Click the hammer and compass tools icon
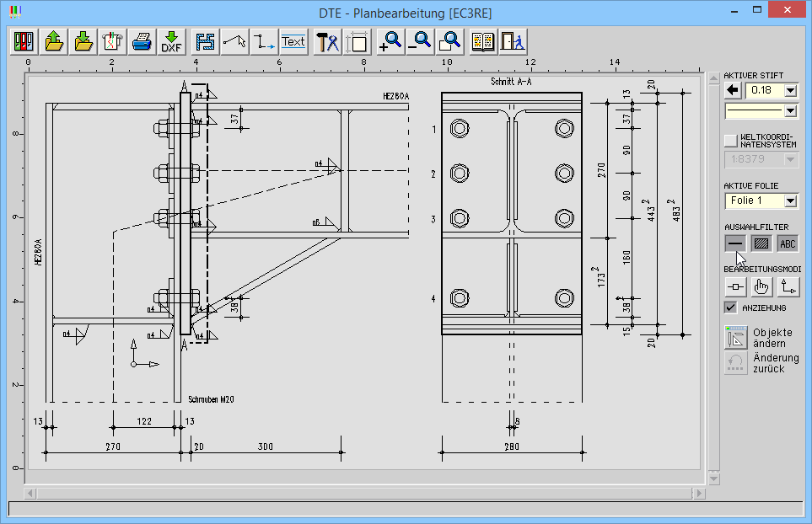The width and height of the screenshot is (812, 524). pos(327,41)
